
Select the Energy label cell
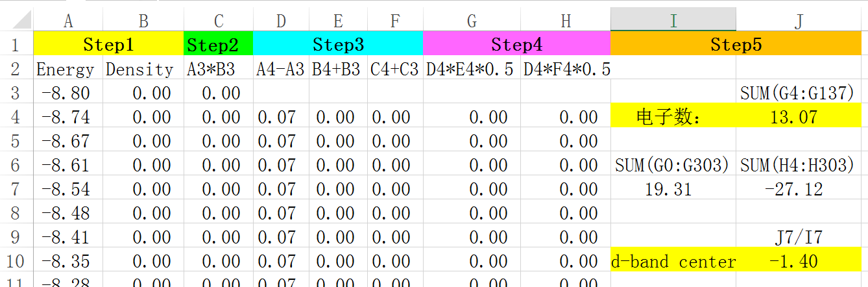(x=67, y=69)
